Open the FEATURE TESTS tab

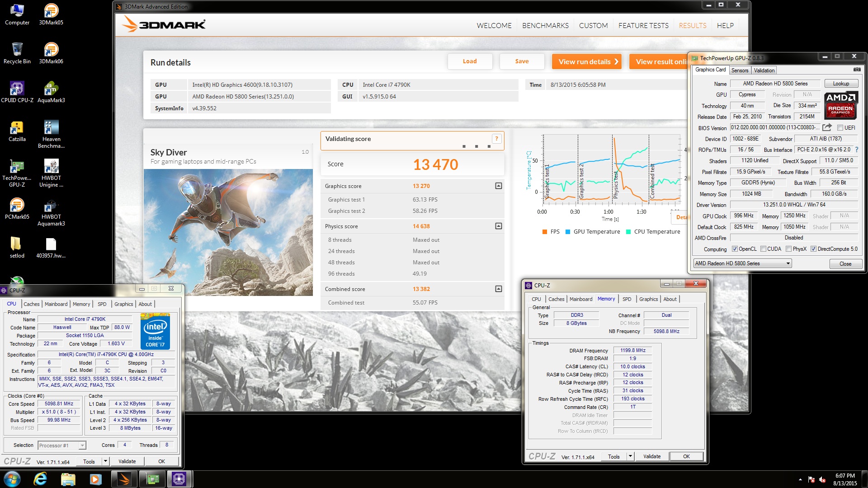(x=643, y=26)
